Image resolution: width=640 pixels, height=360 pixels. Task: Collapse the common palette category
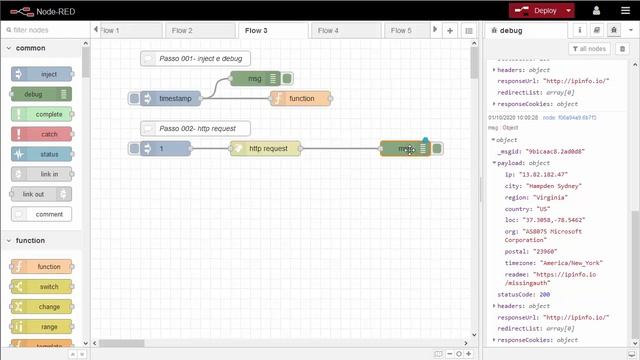41,48
